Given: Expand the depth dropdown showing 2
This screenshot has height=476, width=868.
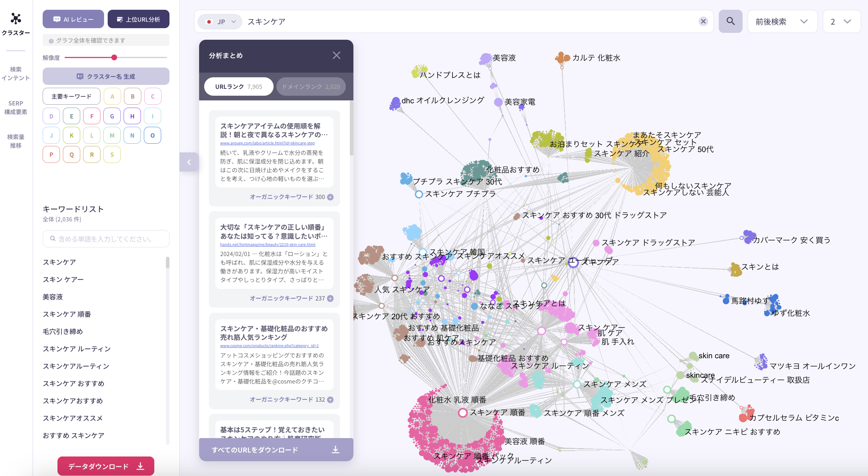Looking at the screenshot, I should [841, 22].
